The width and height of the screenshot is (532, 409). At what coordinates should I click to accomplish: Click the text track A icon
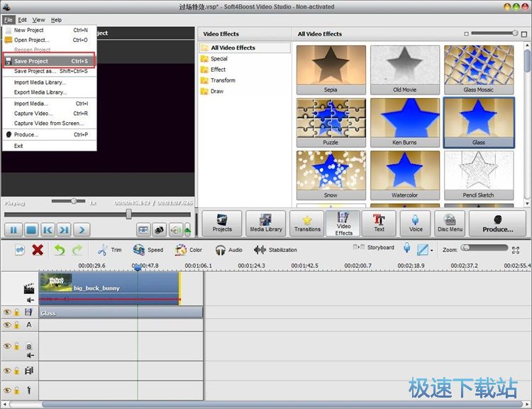29,325
